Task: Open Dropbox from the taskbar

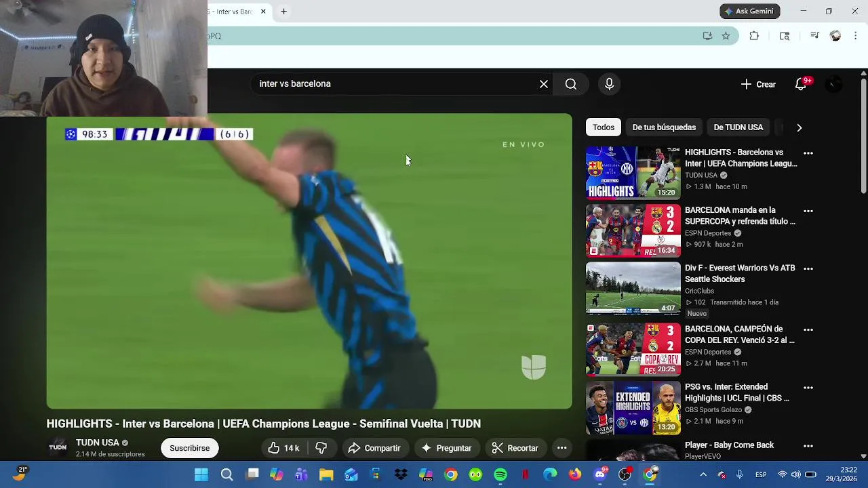Action: [401, 474]
